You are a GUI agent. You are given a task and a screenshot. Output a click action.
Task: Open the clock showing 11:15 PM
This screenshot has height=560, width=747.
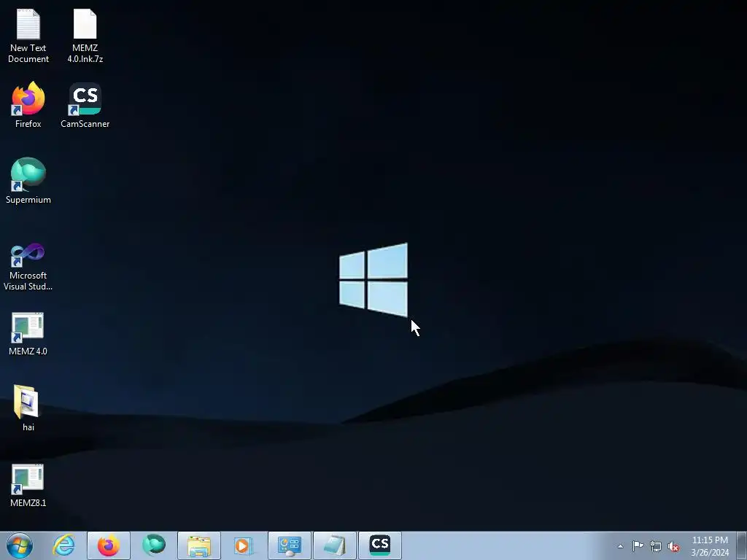[710, 546]
